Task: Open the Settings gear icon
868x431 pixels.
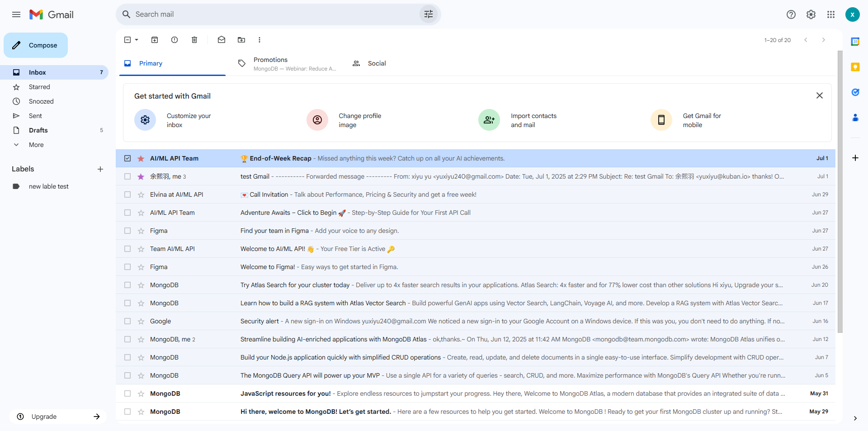Action: point(811,14)
